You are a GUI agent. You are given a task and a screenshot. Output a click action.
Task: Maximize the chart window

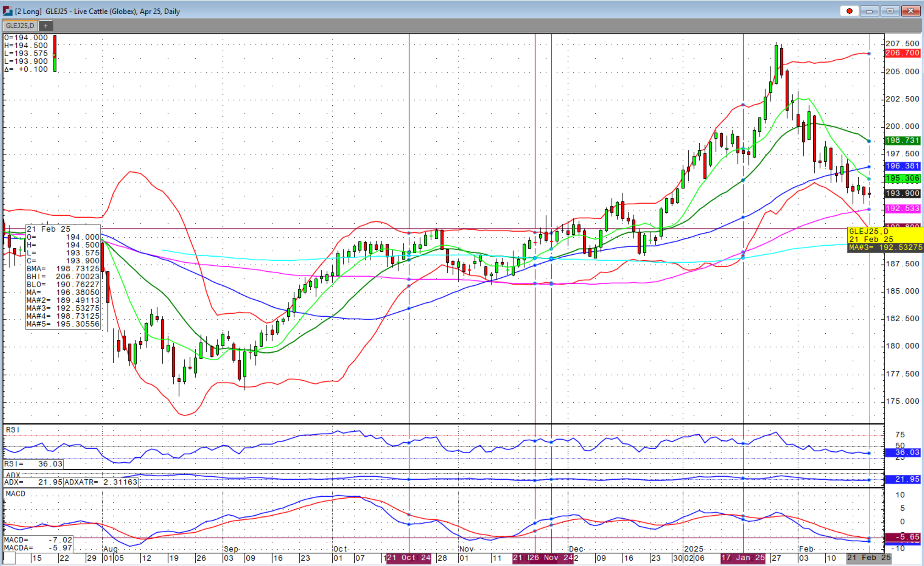point(890,11)
